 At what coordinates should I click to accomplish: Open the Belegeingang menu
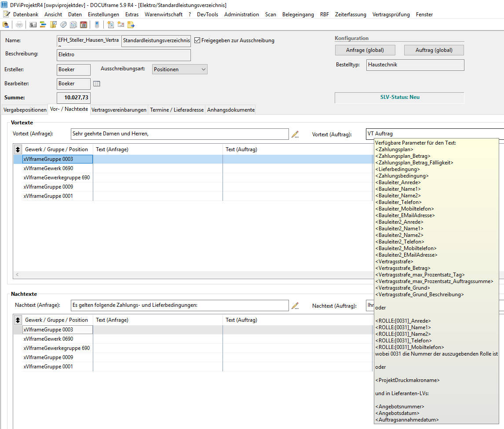tap(298, 15)
